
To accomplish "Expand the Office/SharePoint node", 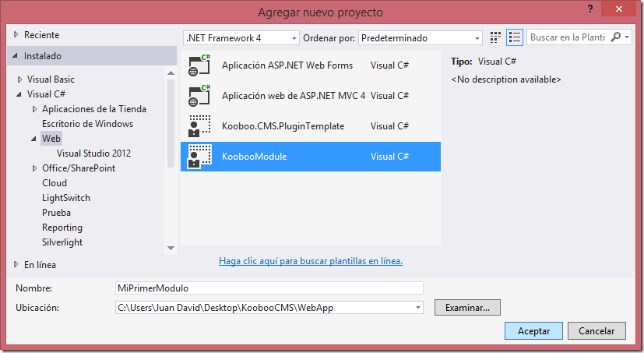I will pos(34,168).
